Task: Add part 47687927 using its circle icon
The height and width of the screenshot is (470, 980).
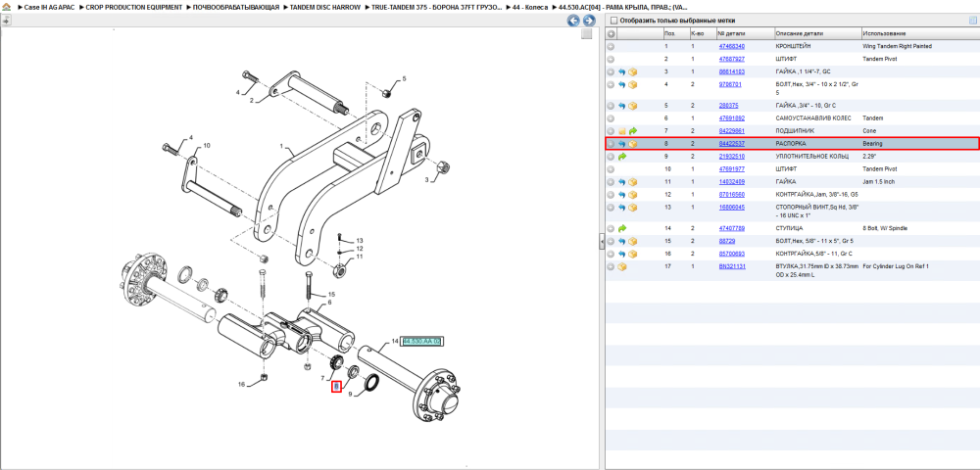Action: 612,59
